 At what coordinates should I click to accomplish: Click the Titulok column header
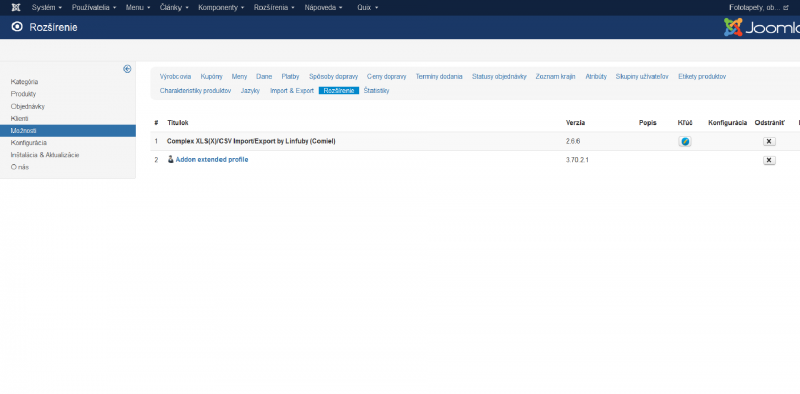pos(178,123)
